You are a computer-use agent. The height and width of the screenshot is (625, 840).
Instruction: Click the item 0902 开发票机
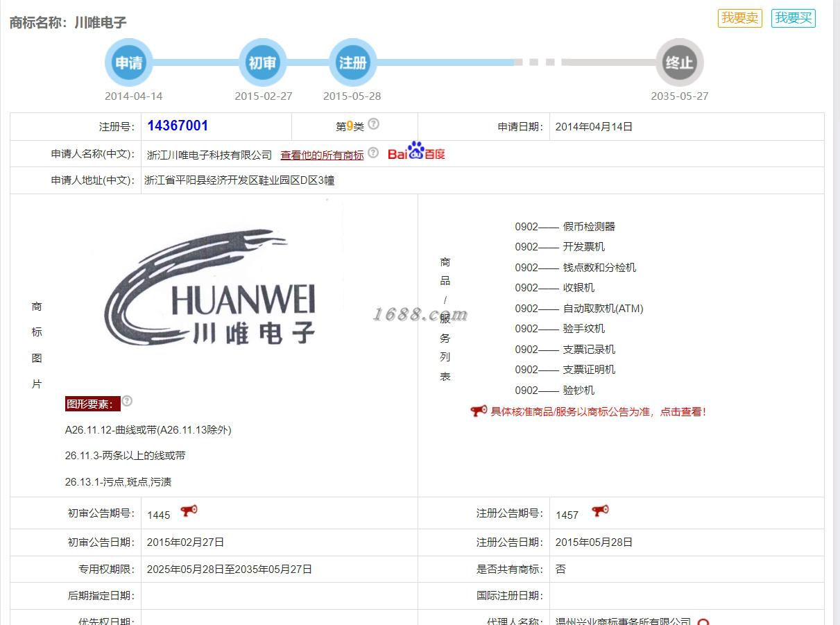click(560, 246)
